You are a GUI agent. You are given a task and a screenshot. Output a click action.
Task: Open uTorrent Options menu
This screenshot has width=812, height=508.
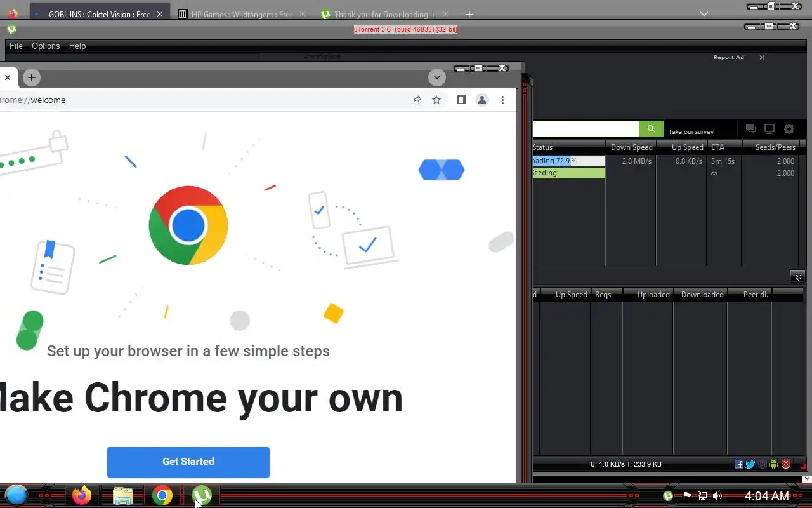click(46, 46)
